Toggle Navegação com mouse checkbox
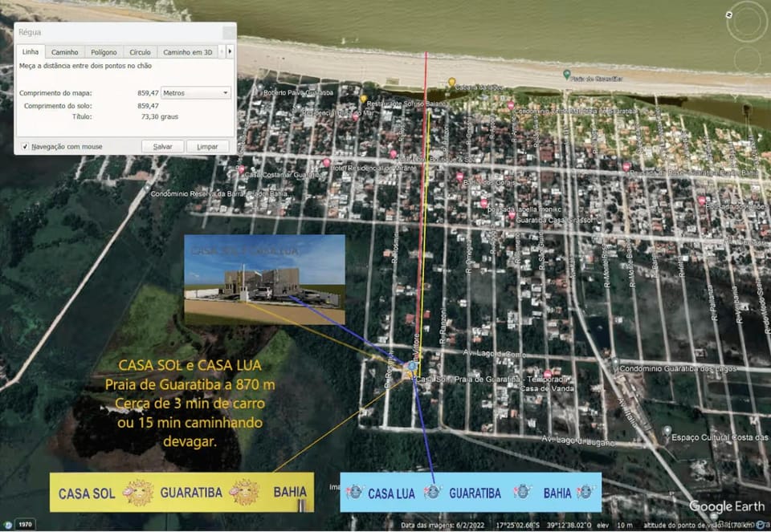 pyautogui.click(x=26, y=146)
